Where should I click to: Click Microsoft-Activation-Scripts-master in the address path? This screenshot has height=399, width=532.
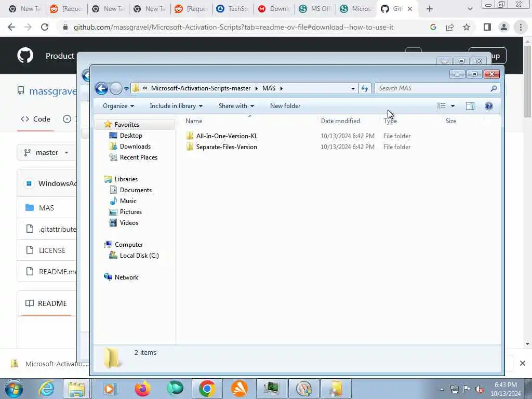coord(201,88)
